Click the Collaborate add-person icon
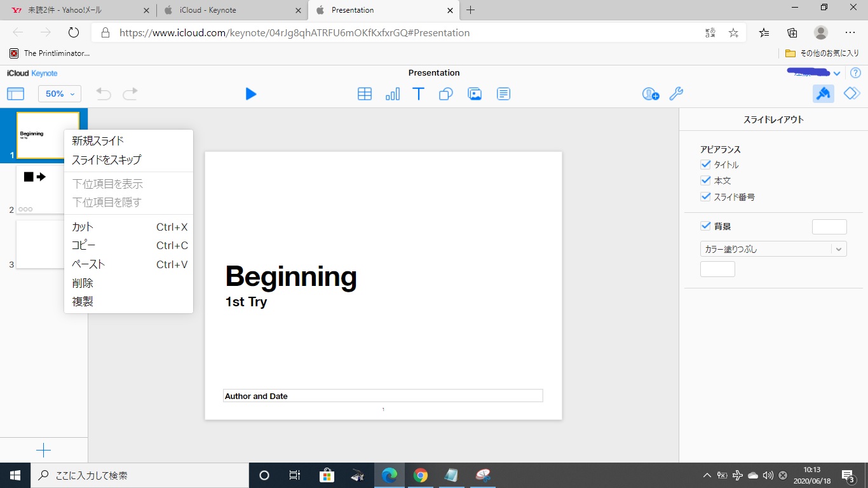Screen dimensions: 868x488 (650, 94)
